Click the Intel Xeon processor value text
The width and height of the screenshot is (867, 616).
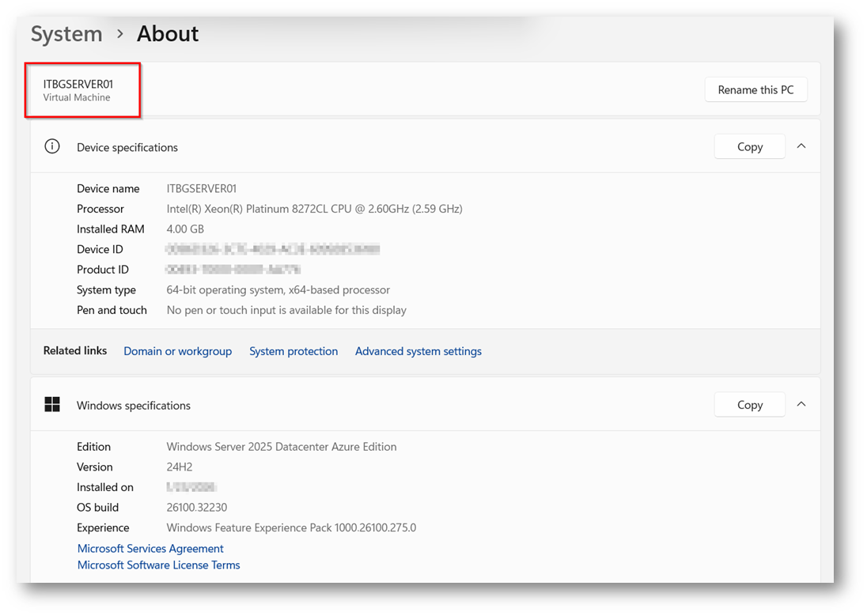coord(314,209)
